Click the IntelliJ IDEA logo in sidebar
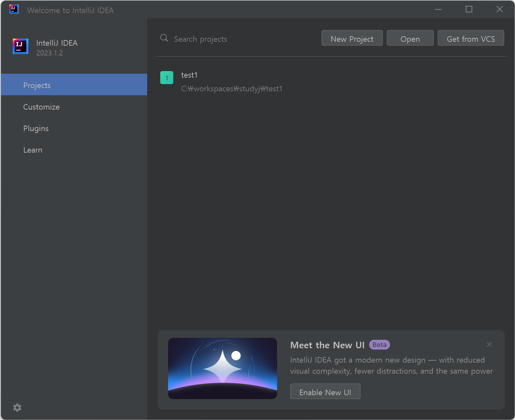The width and height of the screenshot is (515, 420). click(21, 46)
